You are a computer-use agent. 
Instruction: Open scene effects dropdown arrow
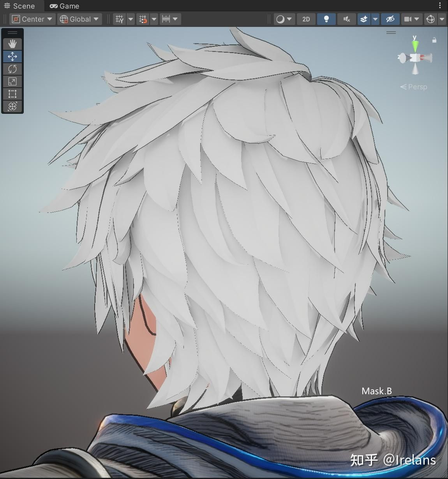point(375,19)
